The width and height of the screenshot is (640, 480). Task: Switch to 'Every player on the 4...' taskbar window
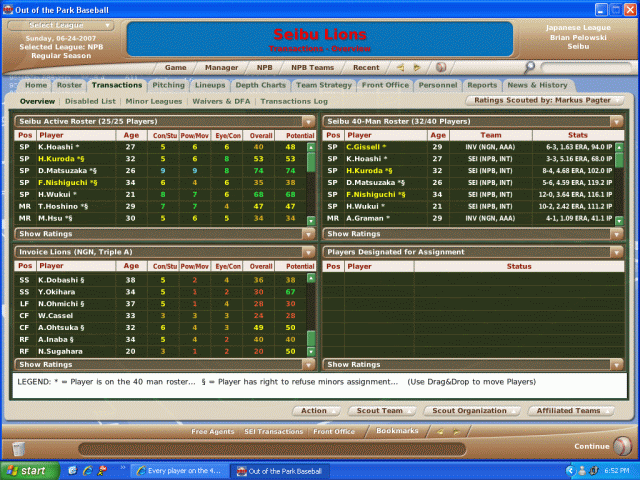coord(179,471)
